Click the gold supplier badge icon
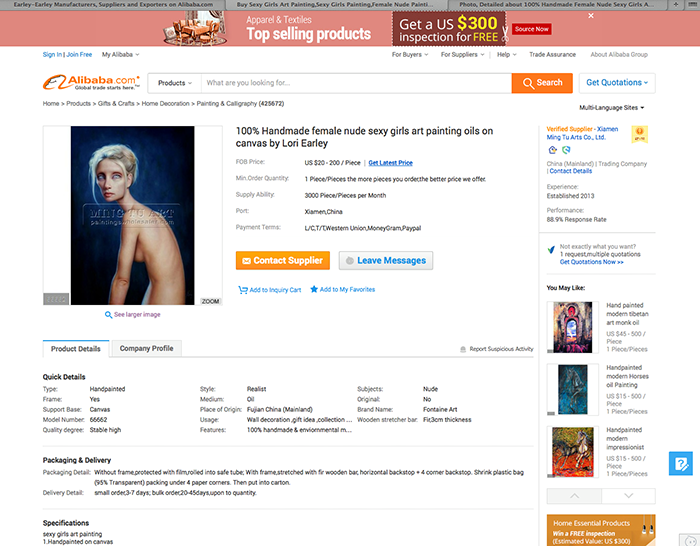 click(x=639, y=134)
